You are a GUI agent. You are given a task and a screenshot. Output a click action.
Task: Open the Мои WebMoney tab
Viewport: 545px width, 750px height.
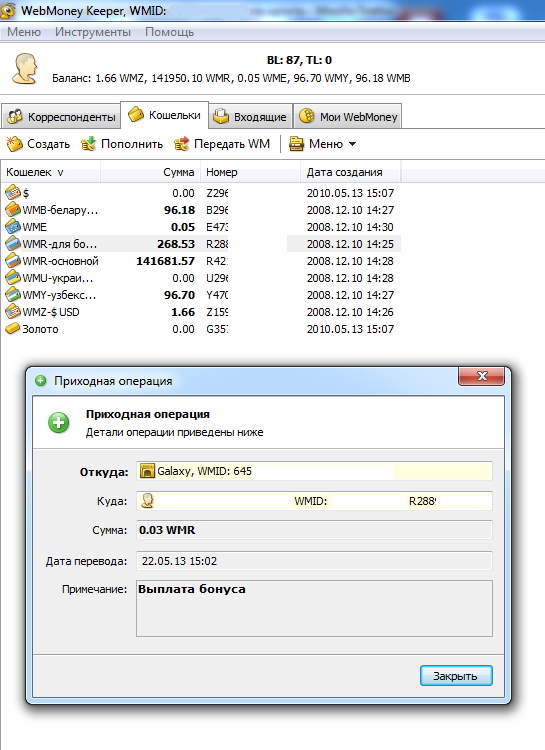pos(348,117)
